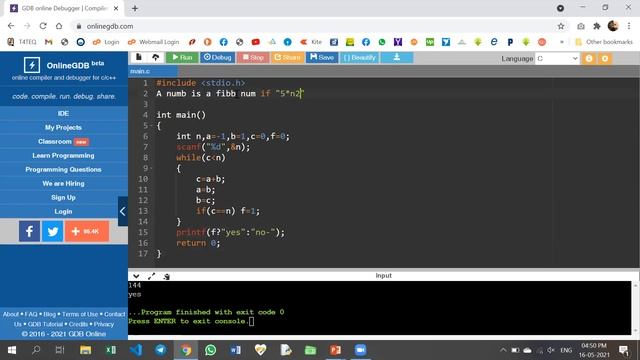Open the Blog footer link

[49, 314]
